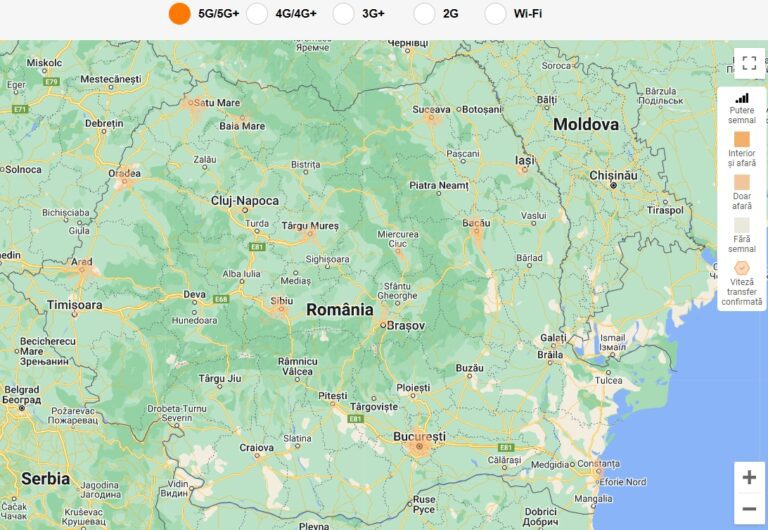768x530 pixels.
Task: Zoom out with the minus button
Action: (749, 509)
